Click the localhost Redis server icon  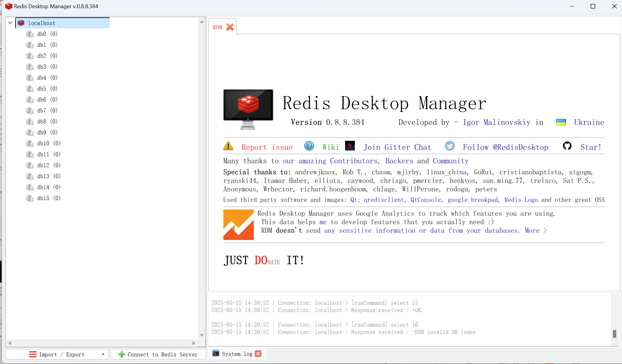coord(21,23)
